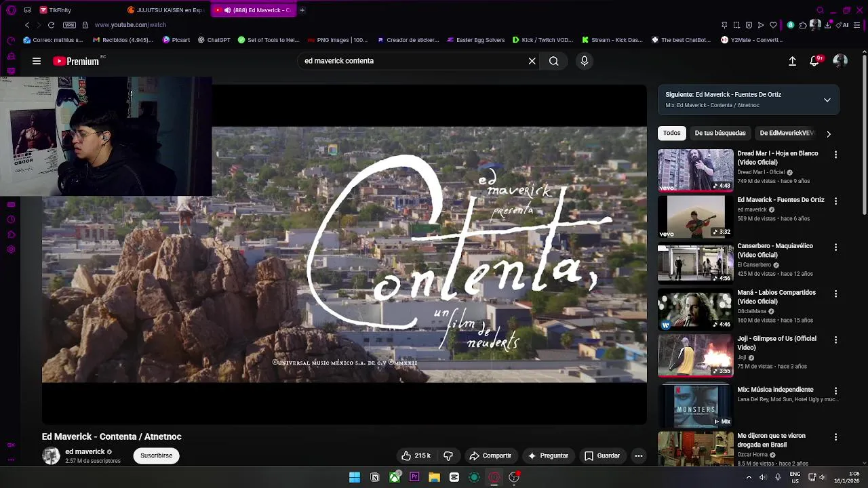Dislike the Contenta video
Screen dimensions: 868x488
(x=448, y=455)
